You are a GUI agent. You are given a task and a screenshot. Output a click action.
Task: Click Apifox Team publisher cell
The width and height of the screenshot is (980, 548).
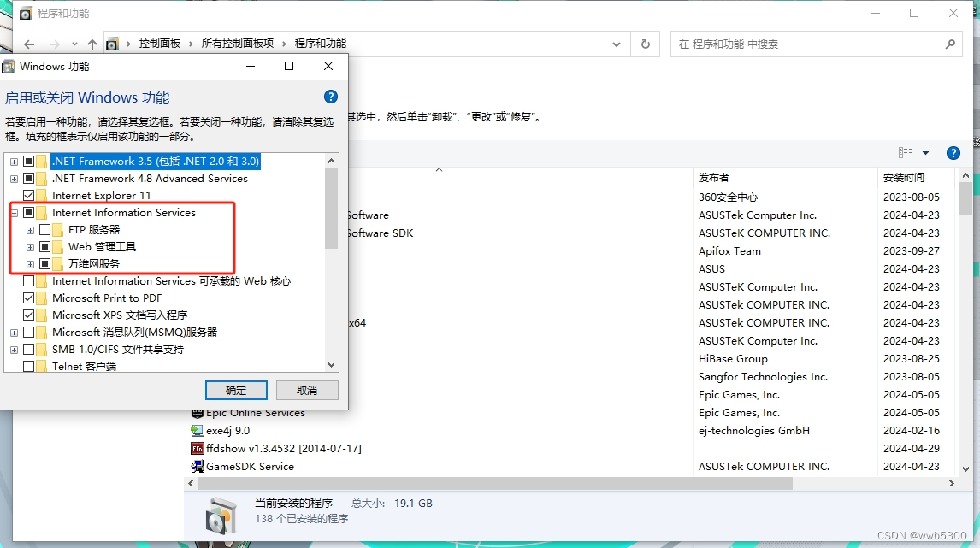[x=729, y=251]
